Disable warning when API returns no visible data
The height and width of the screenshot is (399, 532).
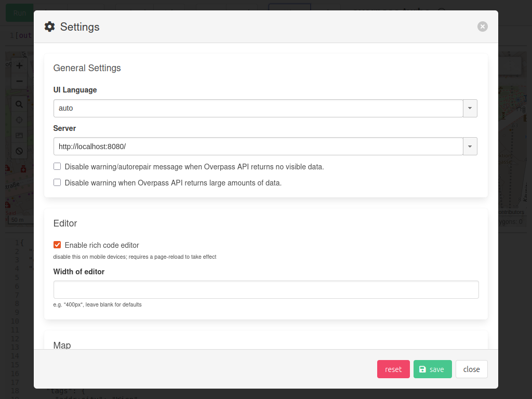pos(57,167)
